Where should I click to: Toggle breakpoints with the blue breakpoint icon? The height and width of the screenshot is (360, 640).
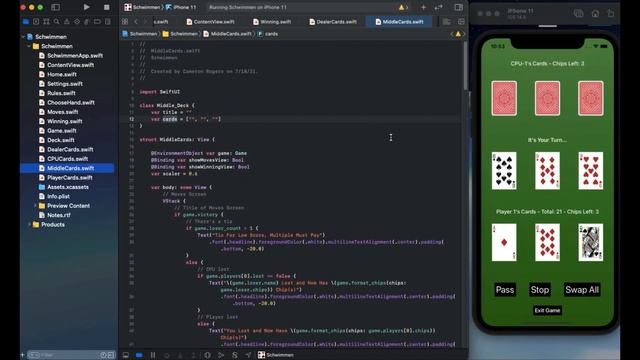[x=139, y=355]
